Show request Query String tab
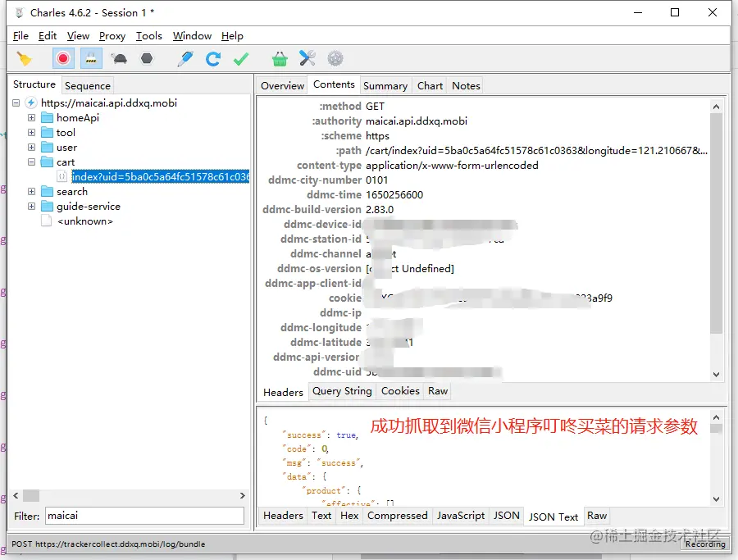 coord(342,391)
